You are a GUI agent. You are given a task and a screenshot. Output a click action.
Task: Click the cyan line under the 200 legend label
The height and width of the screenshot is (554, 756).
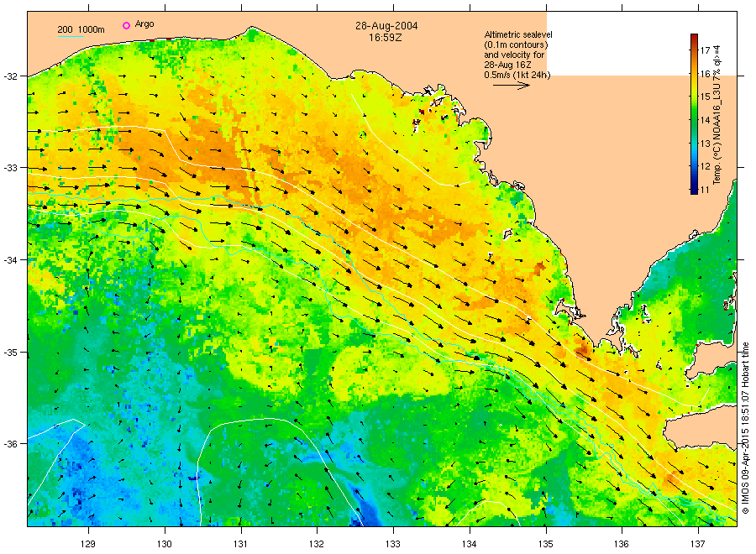coord(71,36)
